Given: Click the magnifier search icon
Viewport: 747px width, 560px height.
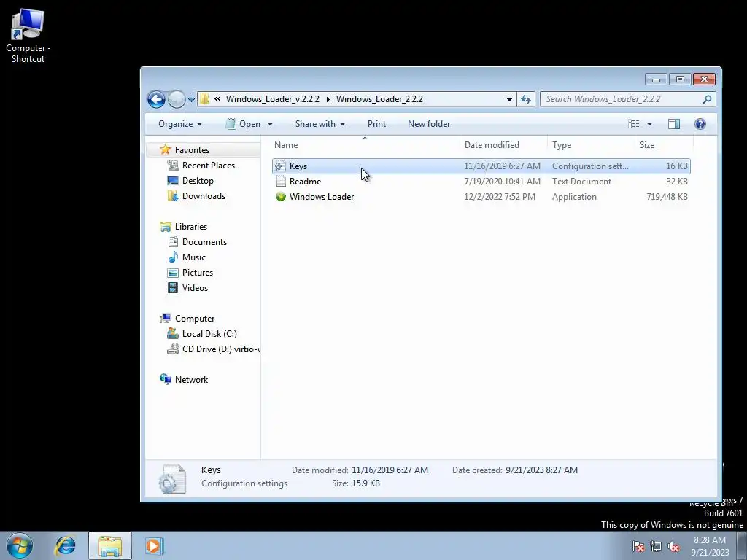Looking at the screenshot, I should [707, 99].
